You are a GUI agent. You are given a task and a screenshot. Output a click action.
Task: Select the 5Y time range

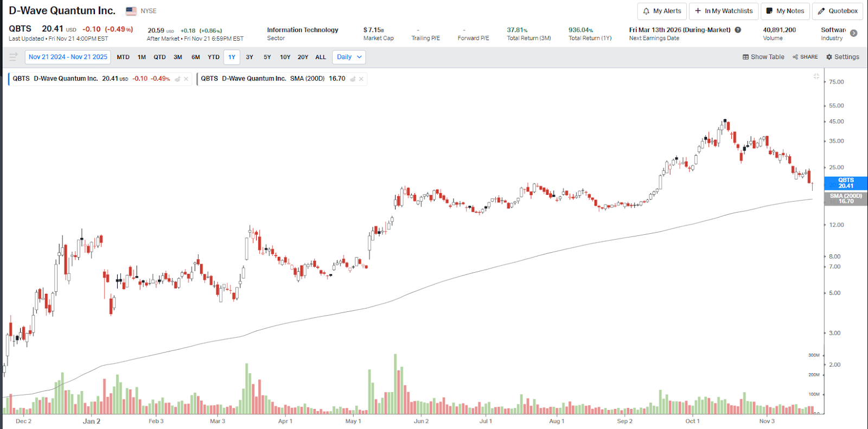267,57
